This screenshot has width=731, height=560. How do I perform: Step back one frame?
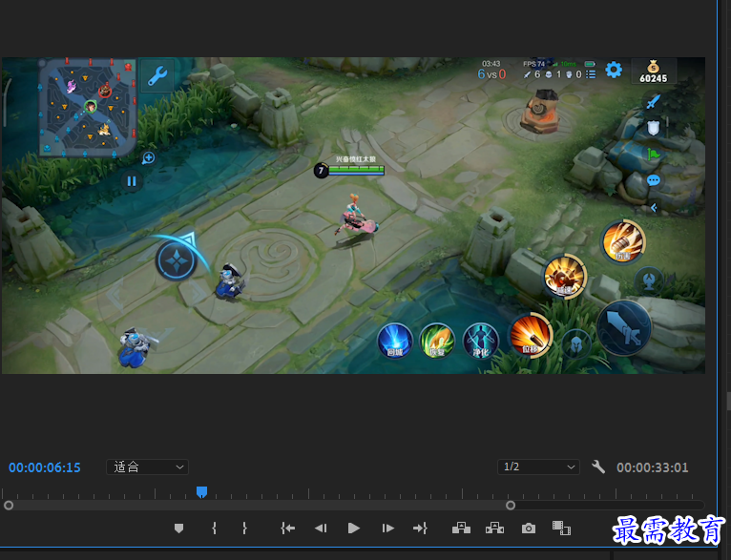[321, 528]
